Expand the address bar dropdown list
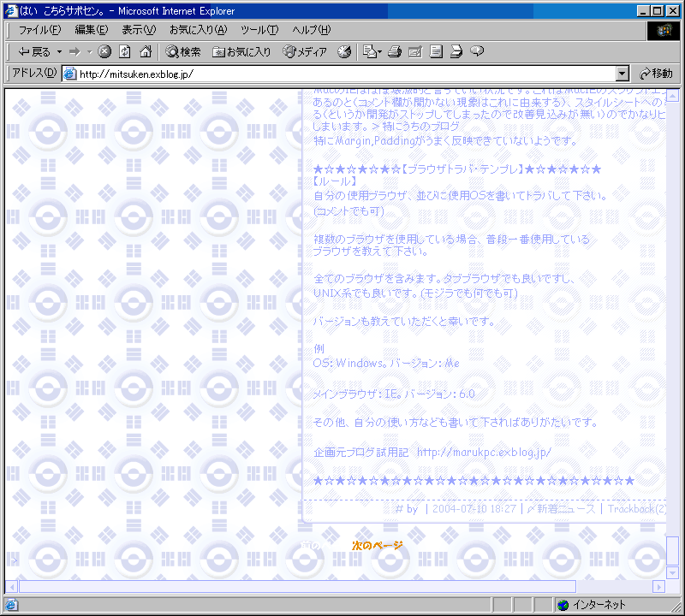The height and width of the screenshot is (616, 685). coord(622,74)
